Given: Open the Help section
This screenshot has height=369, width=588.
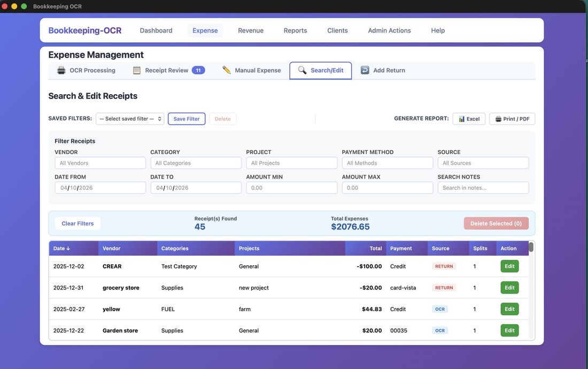Looking at the screenshot, I should pyautogui.click(x=438, y=30).
